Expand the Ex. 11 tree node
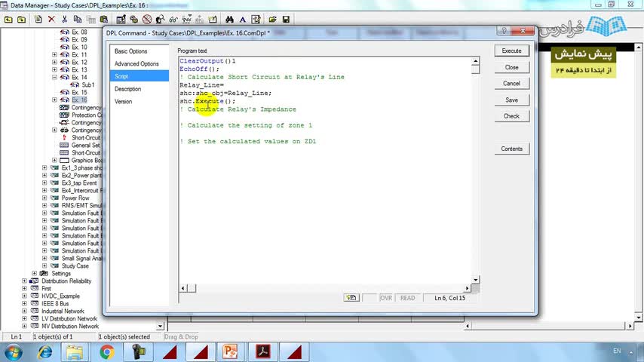This screenshot has width=644, height=362. click(54, 54)
